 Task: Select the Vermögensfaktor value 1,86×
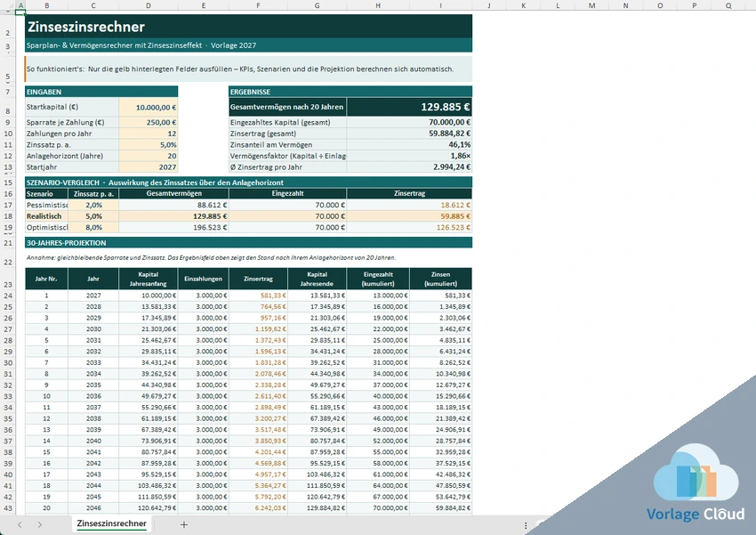click(x=409, y=156)
